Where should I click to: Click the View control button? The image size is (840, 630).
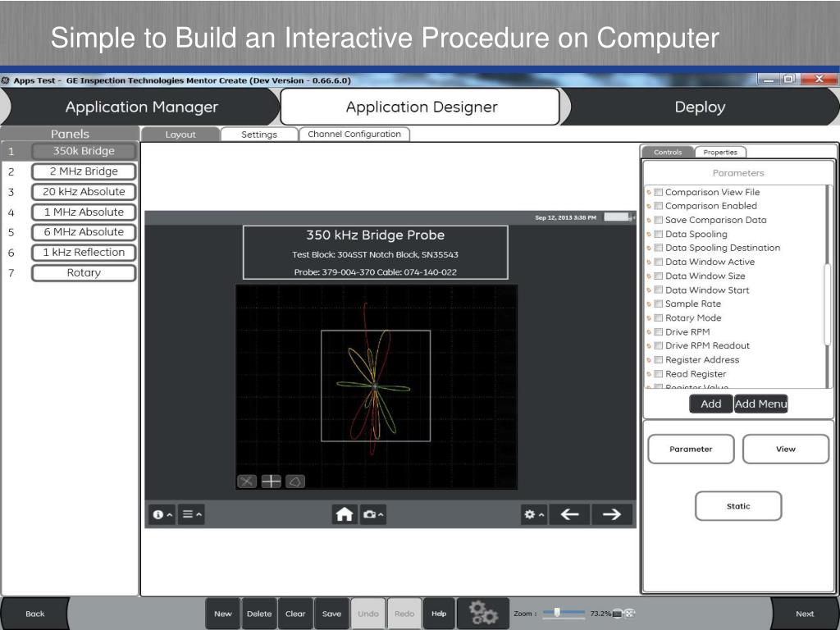tap(786, 449)
